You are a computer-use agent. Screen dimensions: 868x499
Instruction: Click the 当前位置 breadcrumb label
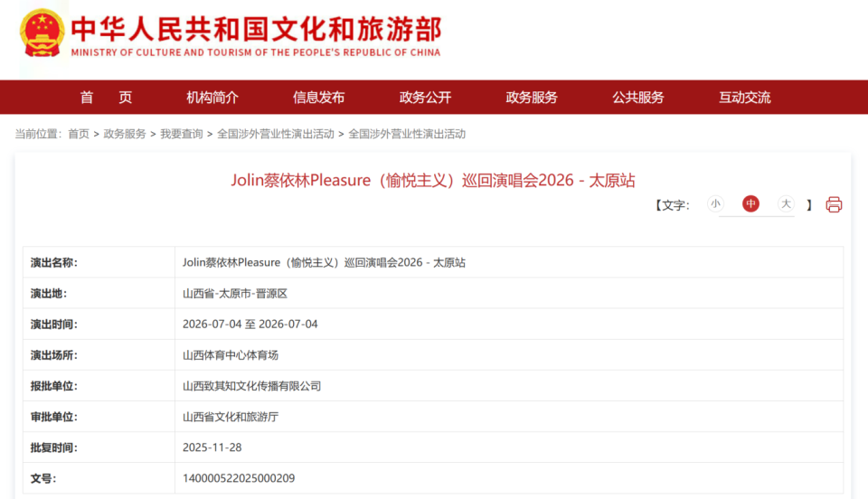coord(38,134)
